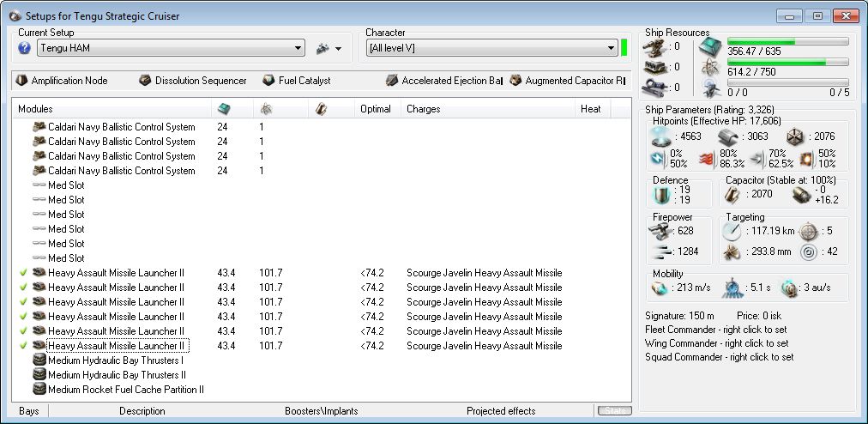This screenshot has height=424, width=868.
Task: Click the green character status indicator
Action: (624, 48)
